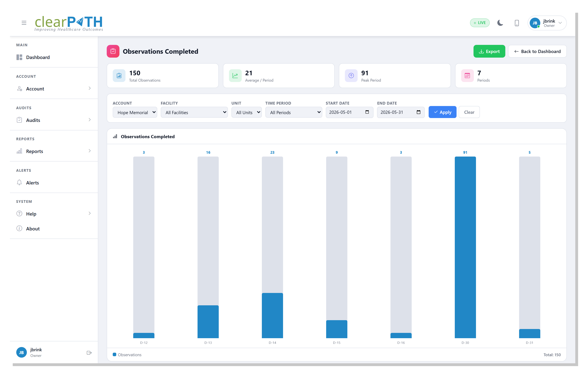Click the Total Observations card icon
Image resolution: width=588 pixels, height=376 pixels.
(119, 76)
